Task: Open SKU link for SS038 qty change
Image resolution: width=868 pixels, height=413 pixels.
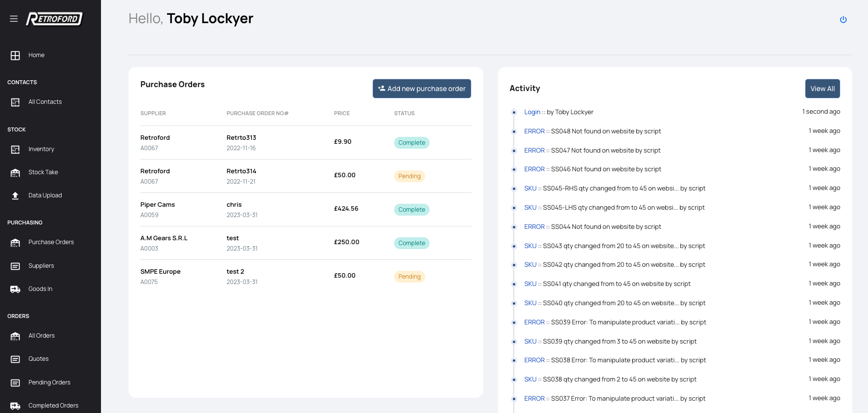Action: 531,380
